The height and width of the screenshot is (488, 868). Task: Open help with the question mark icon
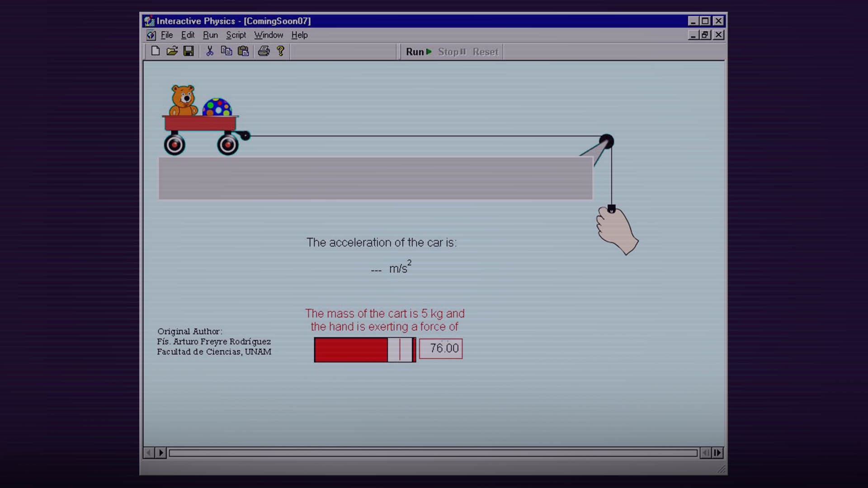click(x=280, y=51)
